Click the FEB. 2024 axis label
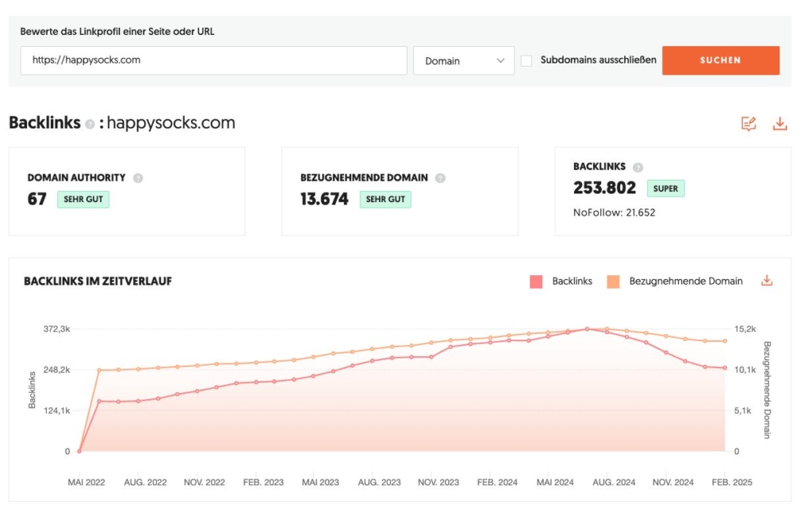Image resolution: width=812 pixels, height=513 pixels. [x=498, y=482]
